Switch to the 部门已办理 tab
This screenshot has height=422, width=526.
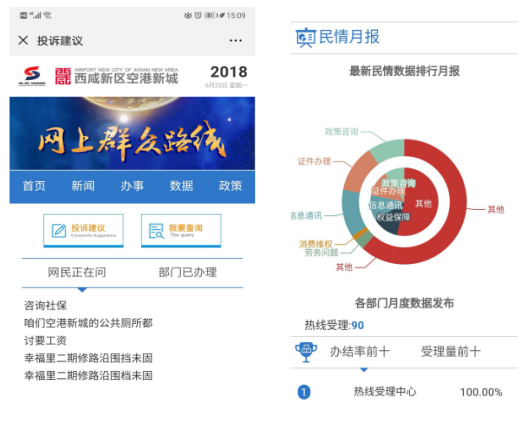click(188, 272)
